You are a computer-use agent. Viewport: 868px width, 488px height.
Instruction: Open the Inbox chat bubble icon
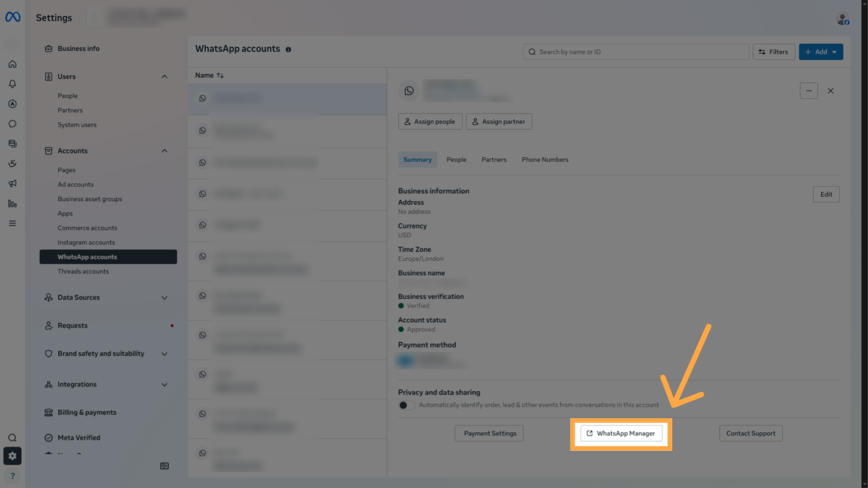click(x=13, y=123)
